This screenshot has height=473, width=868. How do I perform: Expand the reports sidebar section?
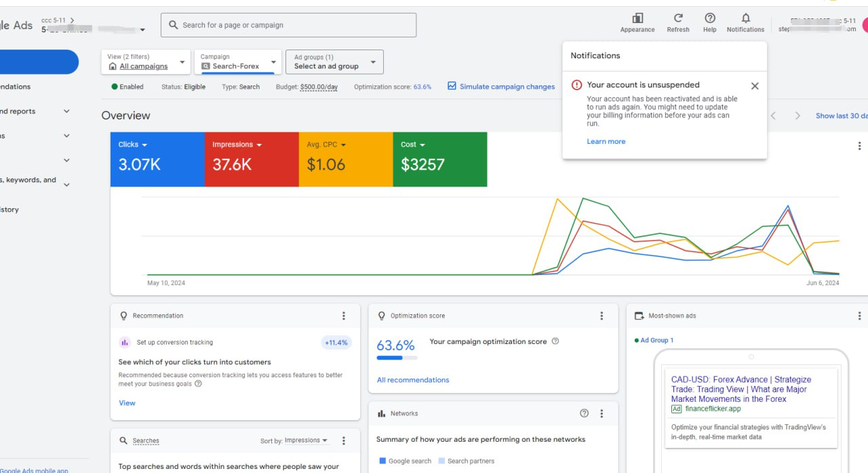pos(66,111)
